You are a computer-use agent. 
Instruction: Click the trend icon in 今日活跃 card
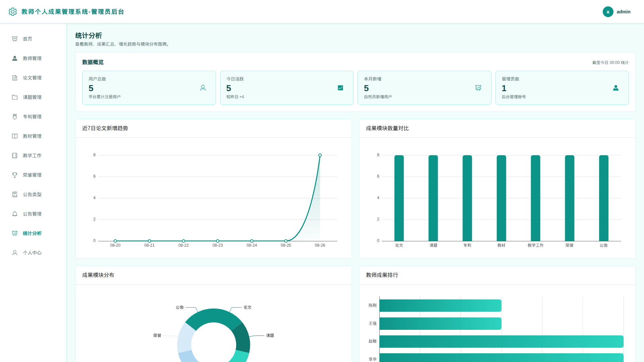point(340,88)
